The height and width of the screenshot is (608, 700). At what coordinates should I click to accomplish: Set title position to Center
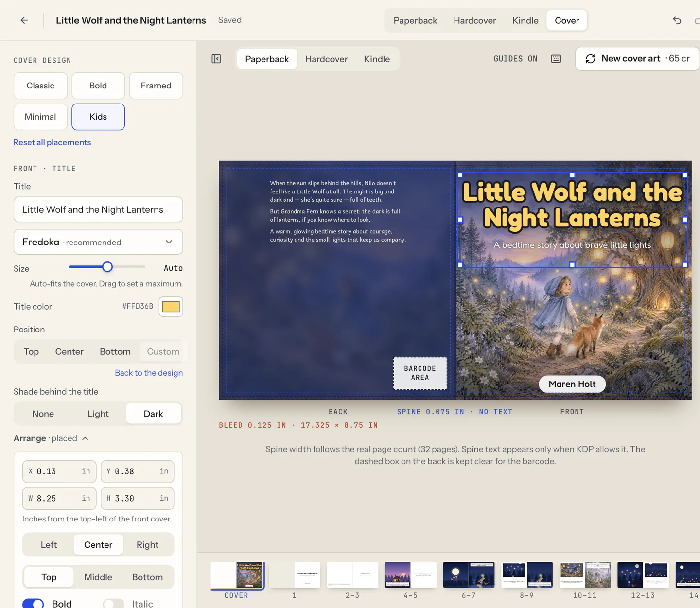pyautogui.click(x=69, y=351)
